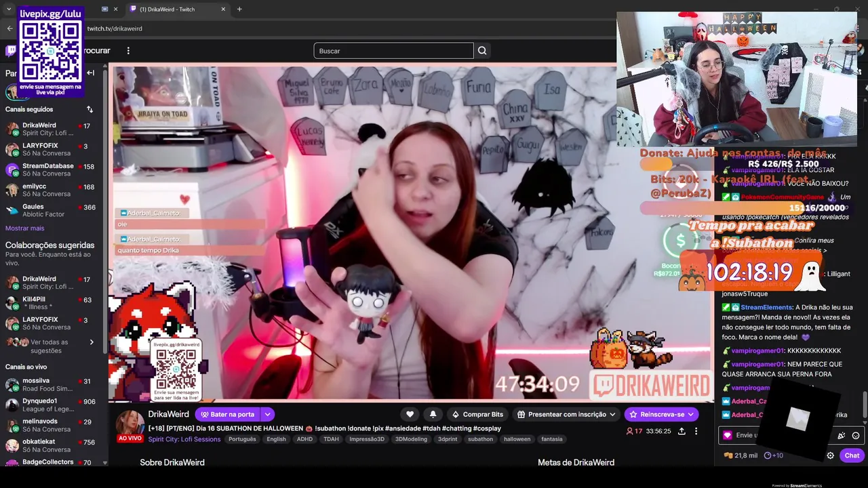Click the twitch.tv/drikaweird address bar
This screenshot has width=868, height=488.
(x=115, y=28)
